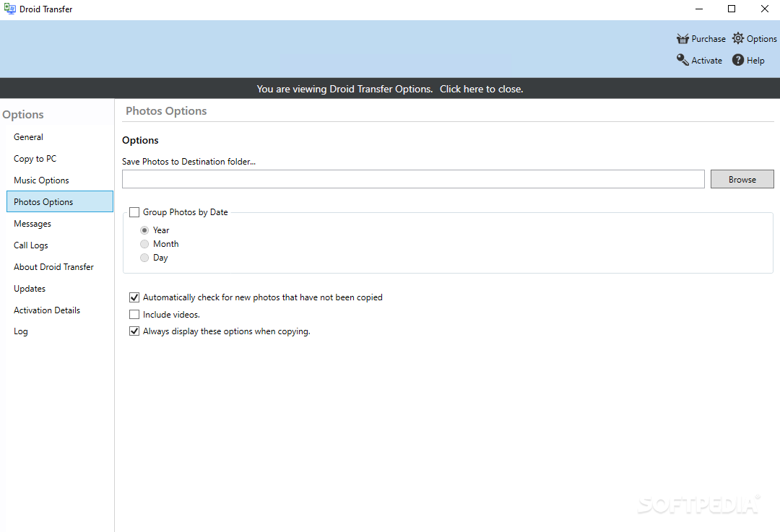Click the Purchase label in header
This screenshot has height=532, width=780.
(x=708, y=39)
